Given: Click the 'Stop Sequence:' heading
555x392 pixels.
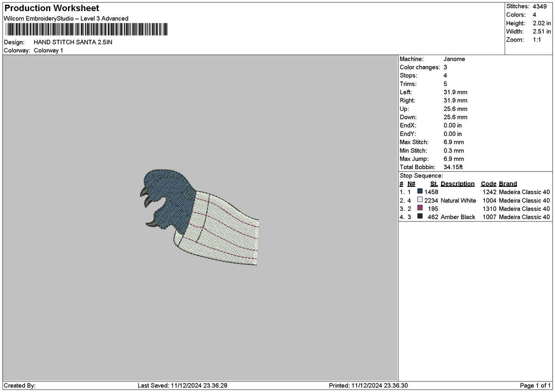Looking at the screenshot, I should pos(421,176).
